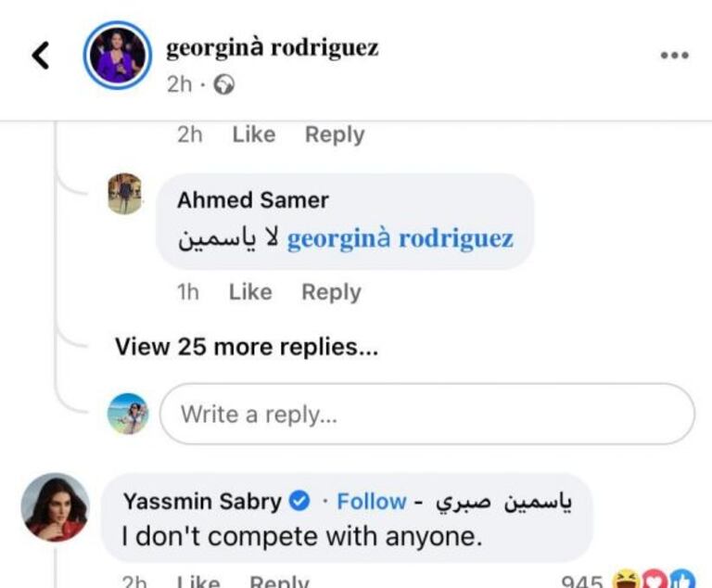Open the three-dots post options menu
The width and height of the screenshot is (712, 588).
coord(674,56)
